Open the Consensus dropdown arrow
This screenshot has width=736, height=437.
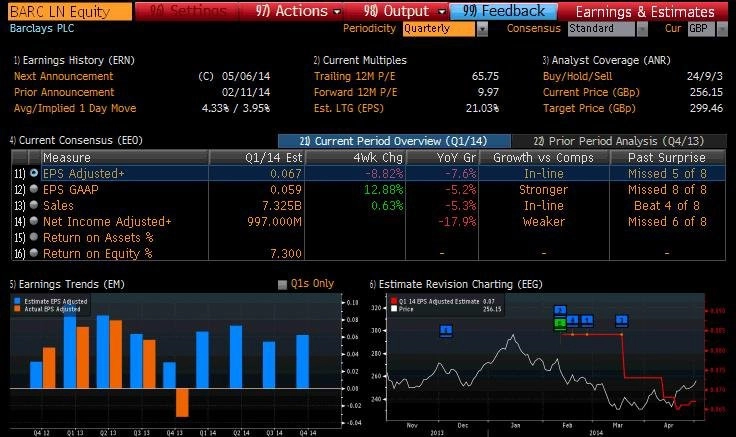click(642, 29)
